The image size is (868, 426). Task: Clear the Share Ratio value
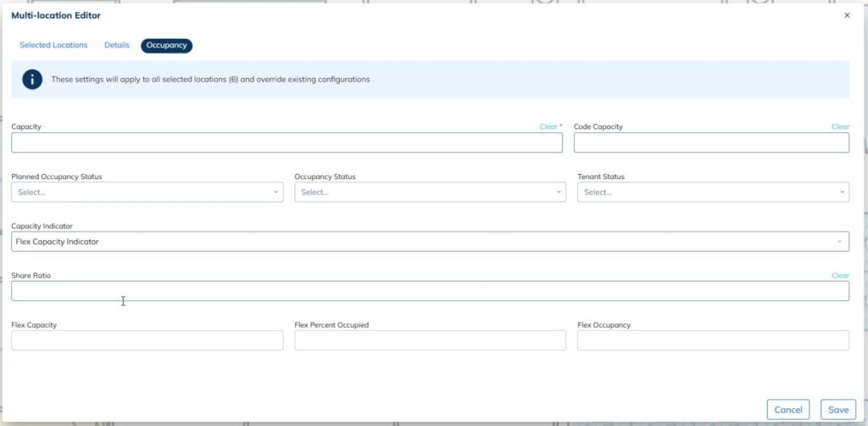pos(840,276)
